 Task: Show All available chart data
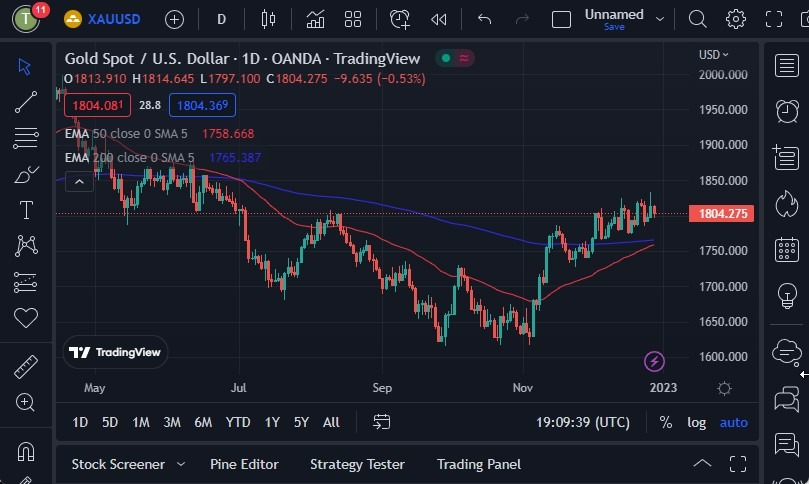pyautogui.click(x=331, y=422)
